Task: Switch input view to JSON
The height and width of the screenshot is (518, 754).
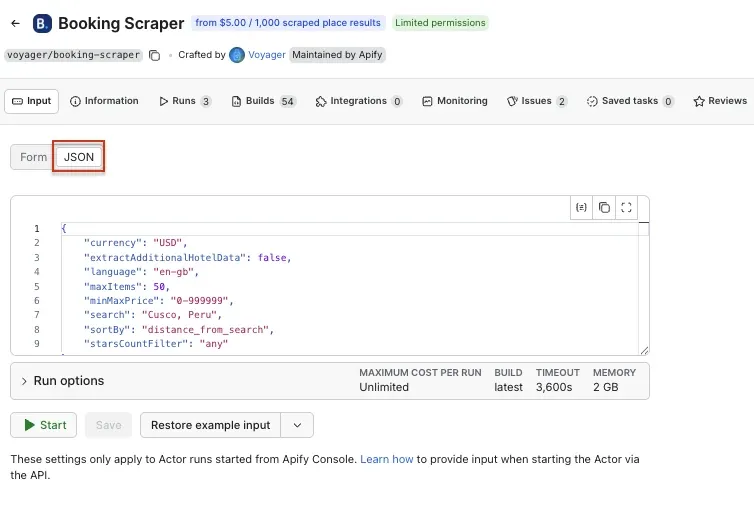Action: point(79,157)
